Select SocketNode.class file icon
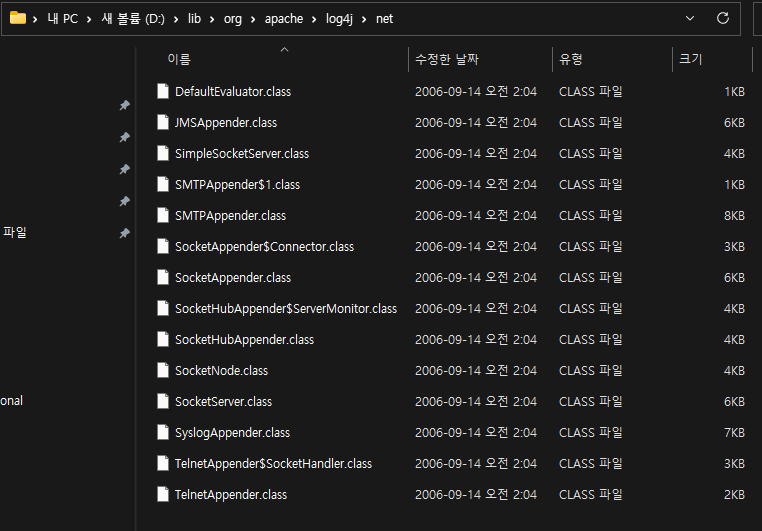 [x=163, y=370]
